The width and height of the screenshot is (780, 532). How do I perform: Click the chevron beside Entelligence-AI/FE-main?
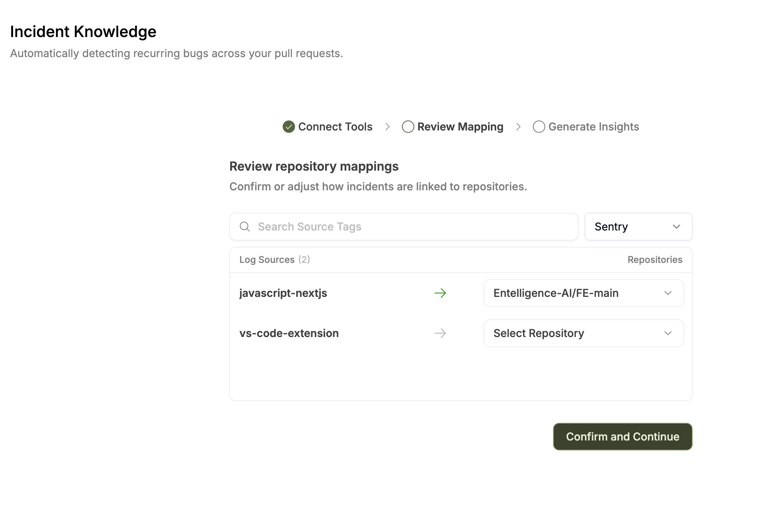(x=669, y=293)
